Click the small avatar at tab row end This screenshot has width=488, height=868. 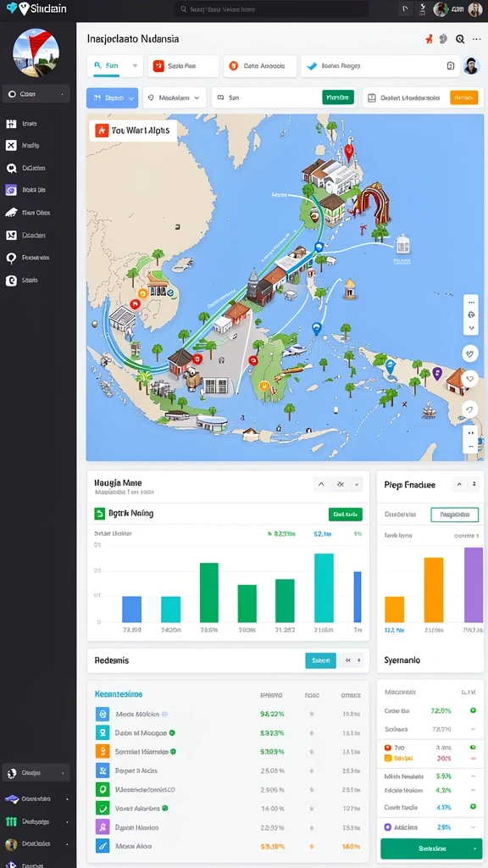coord(471,66)
